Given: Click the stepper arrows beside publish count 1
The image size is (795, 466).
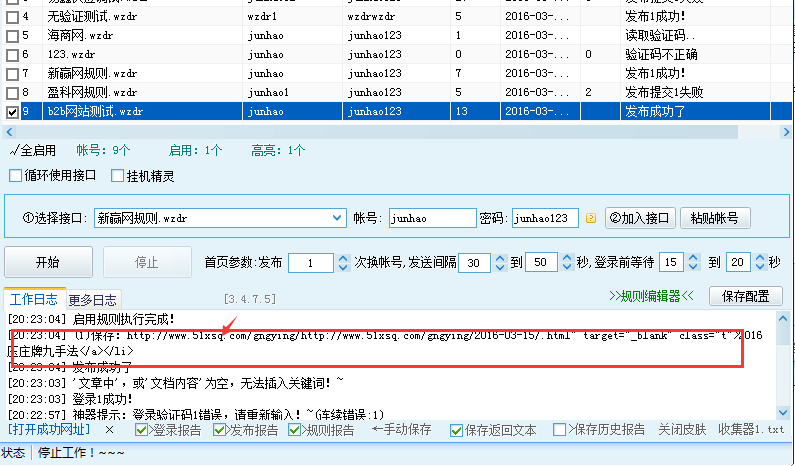Looking at the screenshot, I should click(x=343, y=263).
